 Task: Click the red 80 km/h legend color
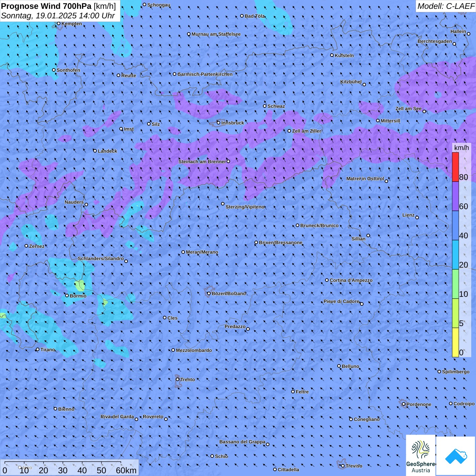tap(455, 167)
